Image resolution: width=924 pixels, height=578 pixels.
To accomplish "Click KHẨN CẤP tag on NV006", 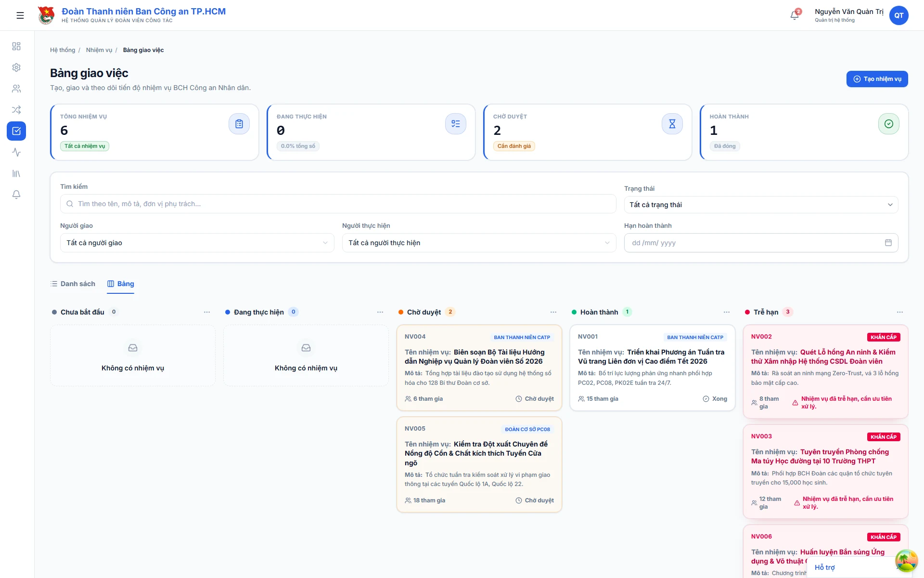I will (884, 537).
